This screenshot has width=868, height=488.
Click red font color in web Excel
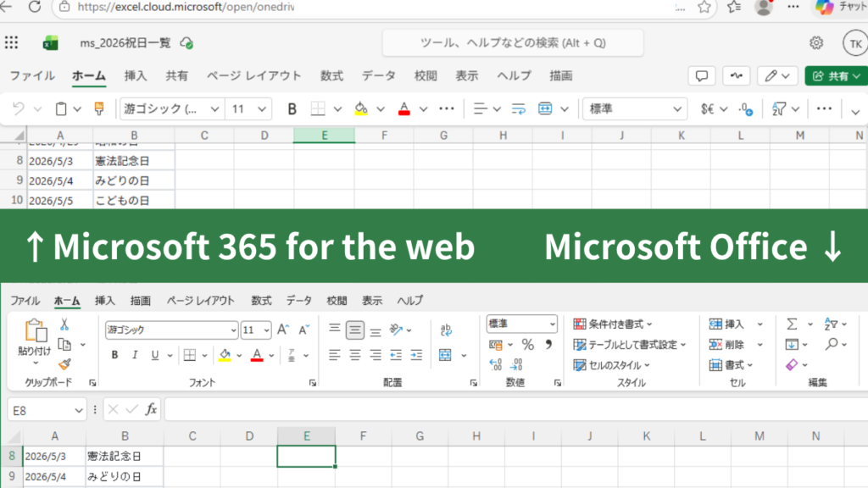point(404,109)
